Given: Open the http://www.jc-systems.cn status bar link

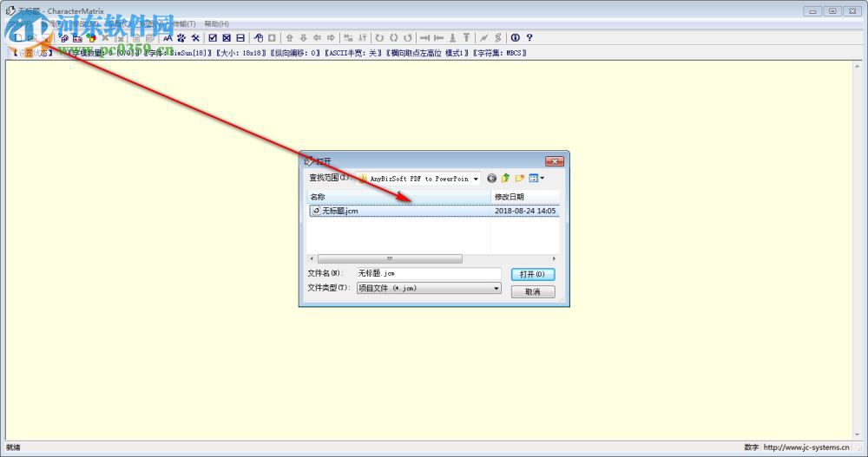Looking at the screenshot, I should point(806,447).
